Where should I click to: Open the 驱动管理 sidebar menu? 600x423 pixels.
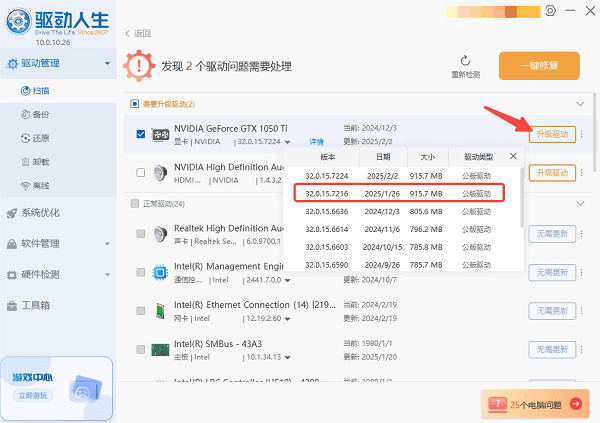58,63
